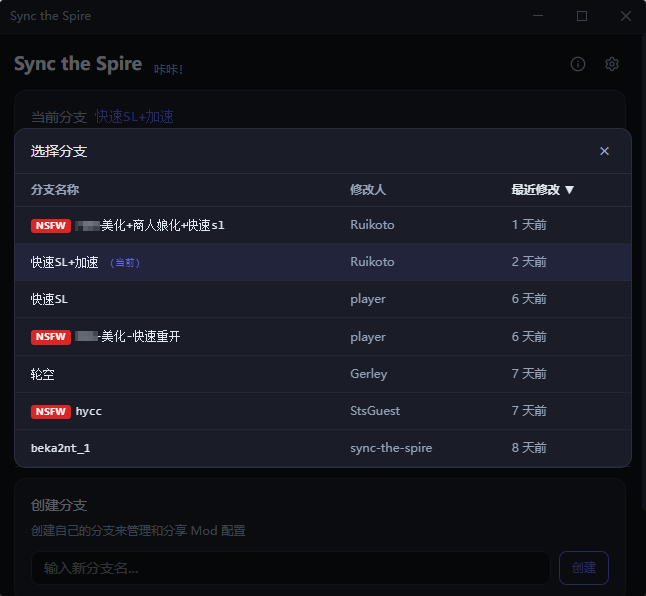Viewport: 646px width, 596px height.
Task: Click the 快速SL+加速 current branch link
Action: pos(134,117)
